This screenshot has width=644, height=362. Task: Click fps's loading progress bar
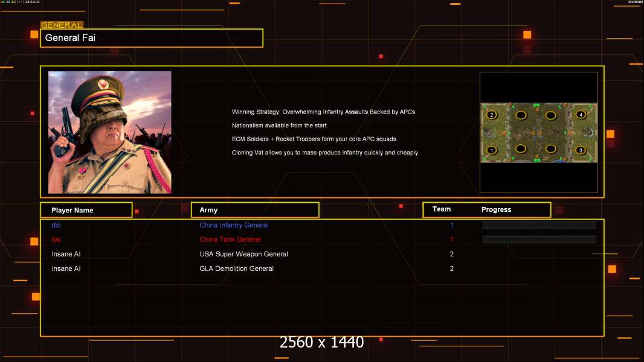(x=539, y=240)
